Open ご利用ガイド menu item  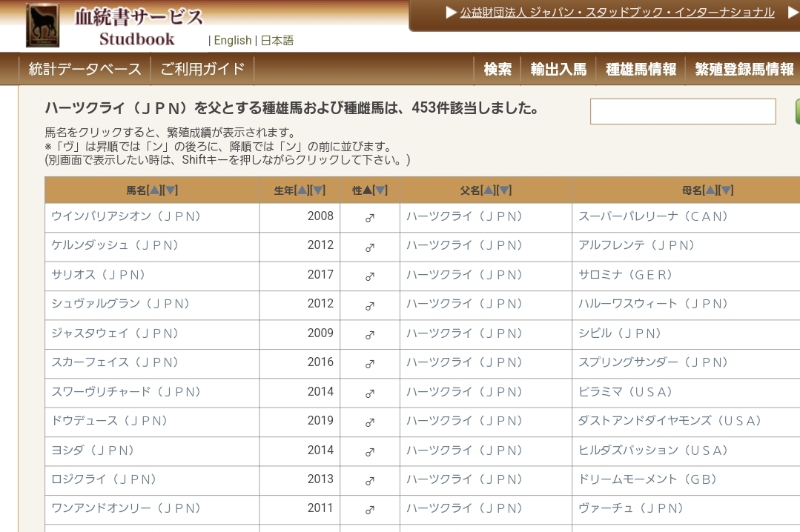pos(202,69)
